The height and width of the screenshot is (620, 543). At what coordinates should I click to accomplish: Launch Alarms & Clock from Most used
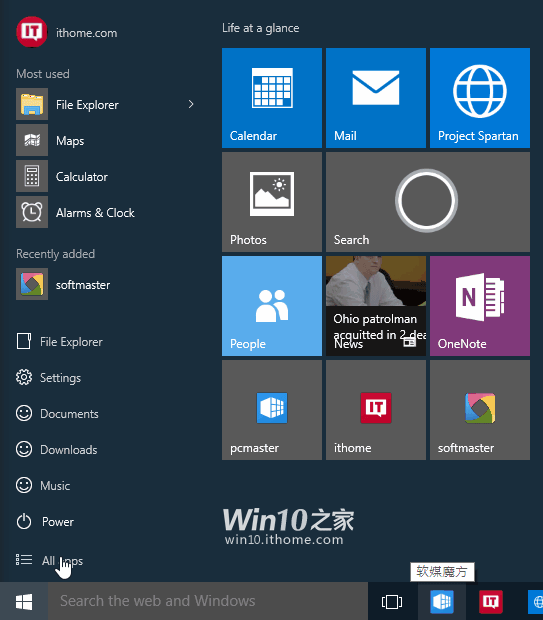76,212
